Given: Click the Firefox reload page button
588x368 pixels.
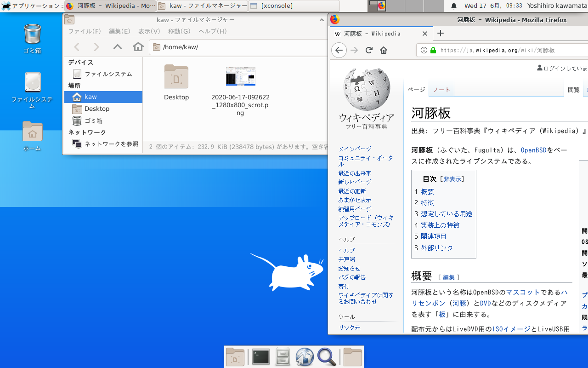Looking at the screenshot, I should pyautogui.click(x=369, y=50).
